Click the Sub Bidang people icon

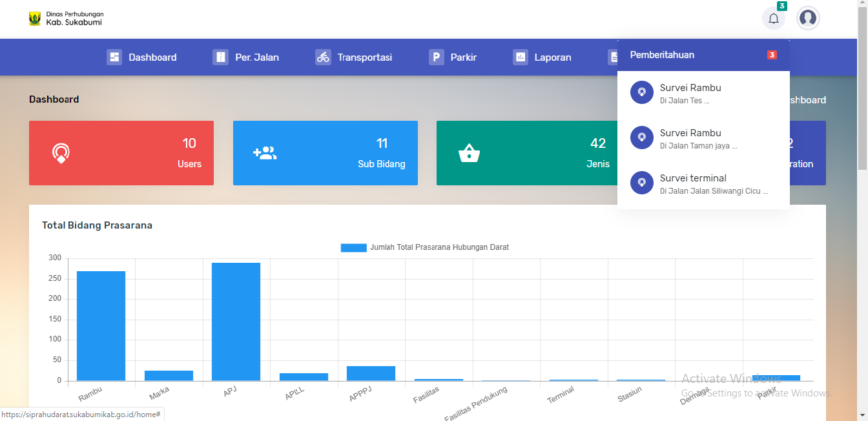265,153
